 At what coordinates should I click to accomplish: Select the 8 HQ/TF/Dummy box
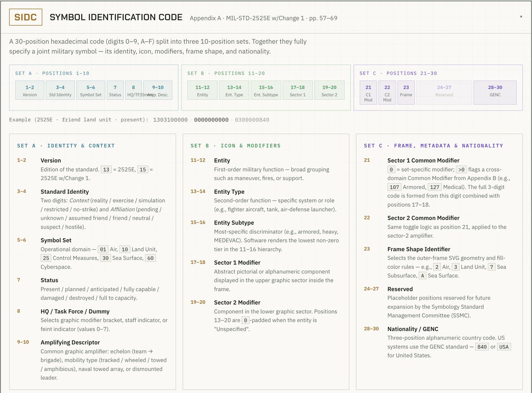pos(133,90)
